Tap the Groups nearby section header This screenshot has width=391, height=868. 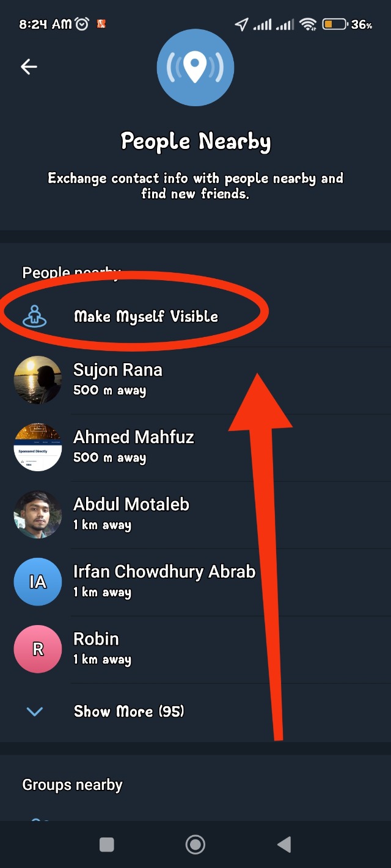72,785
